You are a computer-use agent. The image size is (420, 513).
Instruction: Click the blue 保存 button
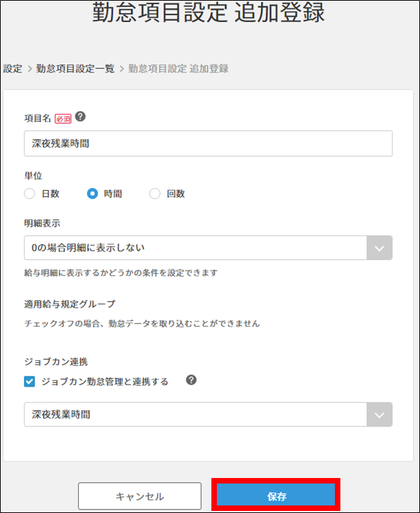[277, 495]
